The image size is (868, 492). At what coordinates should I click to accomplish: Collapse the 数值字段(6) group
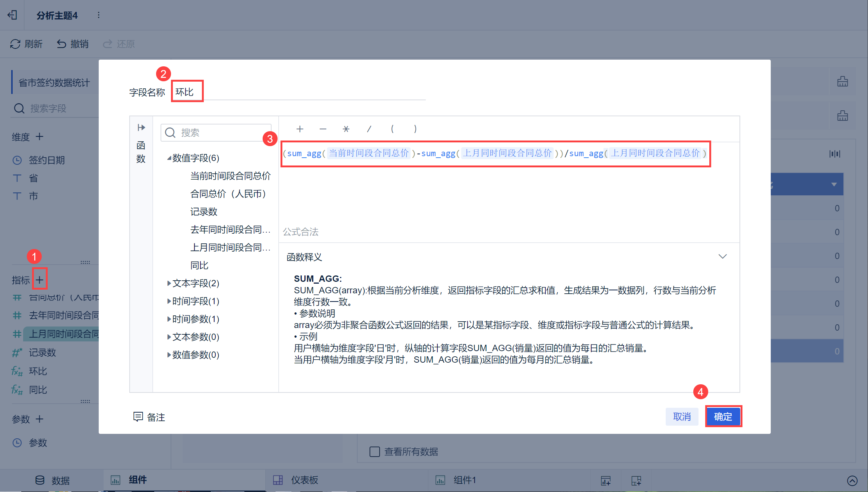click(169, 158)
